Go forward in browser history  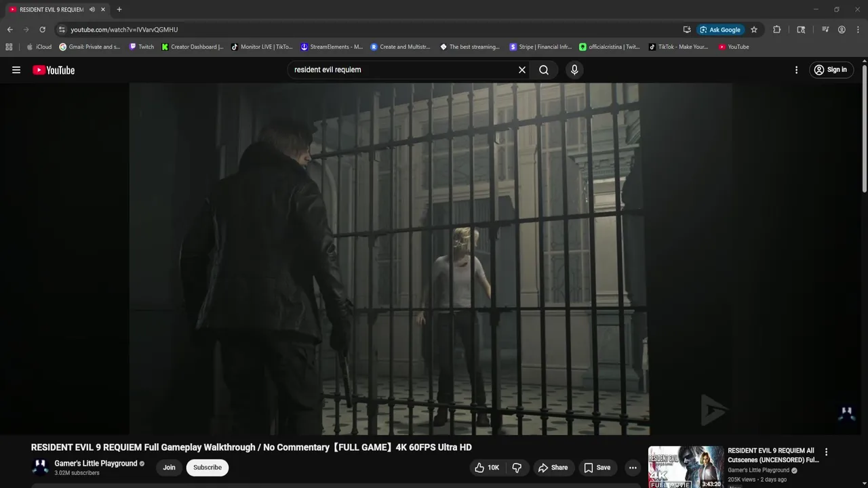click(26, 30)
